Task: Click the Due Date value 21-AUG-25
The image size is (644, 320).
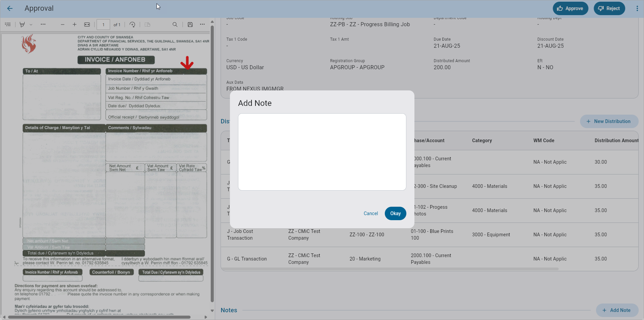Action: click(x=447, y=46)
